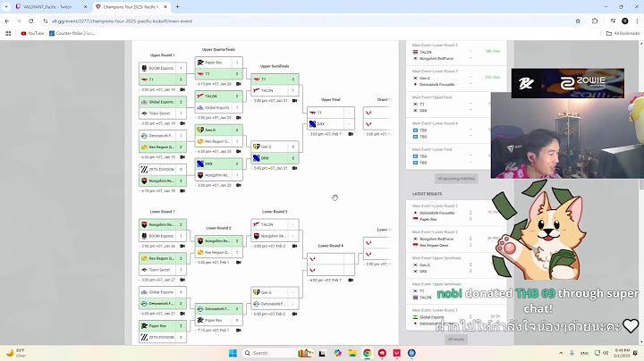The height and width of the screenshot is (361, 644).
Task: Click DRX in the Upper Final match
Action: [331, 124]
